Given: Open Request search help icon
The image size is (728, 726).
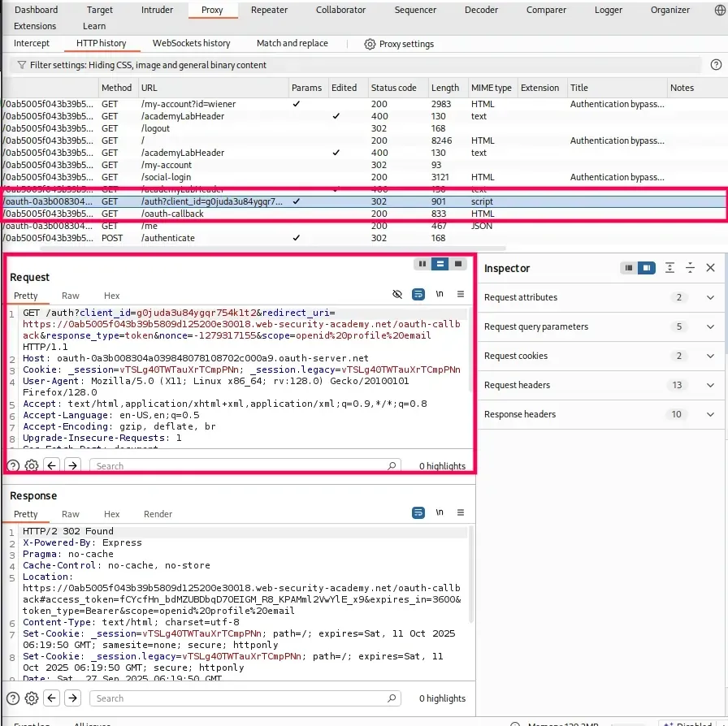Looking at the screenshot, I should (x=13, y=465).
